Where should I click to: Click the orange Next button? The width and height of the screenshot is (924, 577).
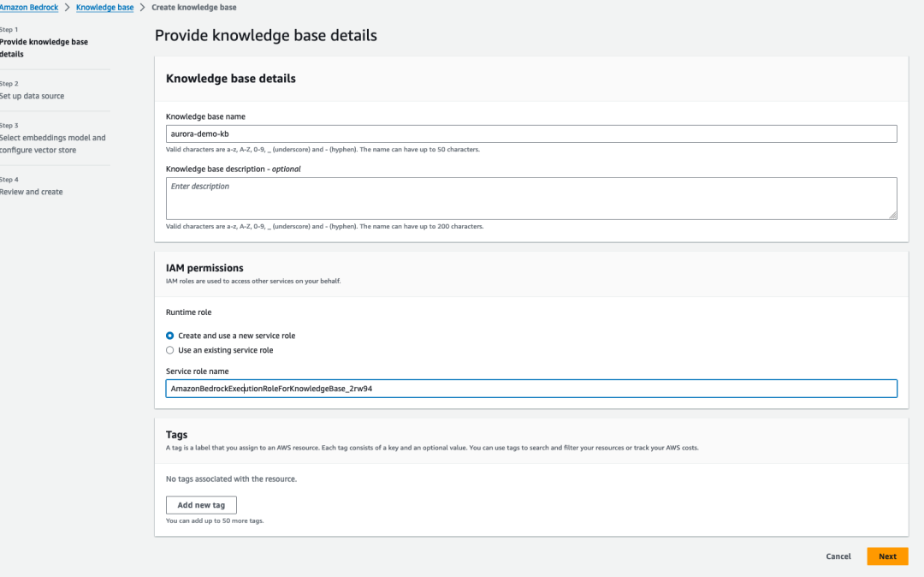pyautogui.click(x=887, y=556)
